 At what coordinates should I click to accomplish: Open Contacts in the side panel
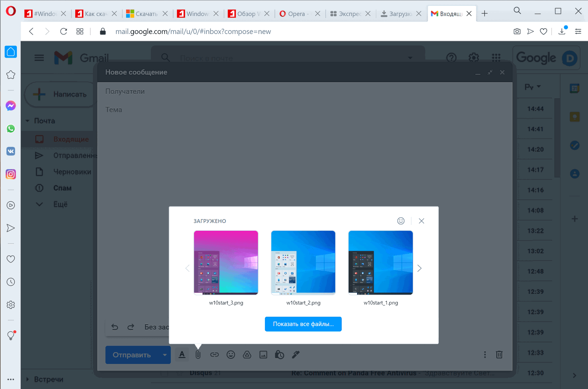click(x=575, y=174)
